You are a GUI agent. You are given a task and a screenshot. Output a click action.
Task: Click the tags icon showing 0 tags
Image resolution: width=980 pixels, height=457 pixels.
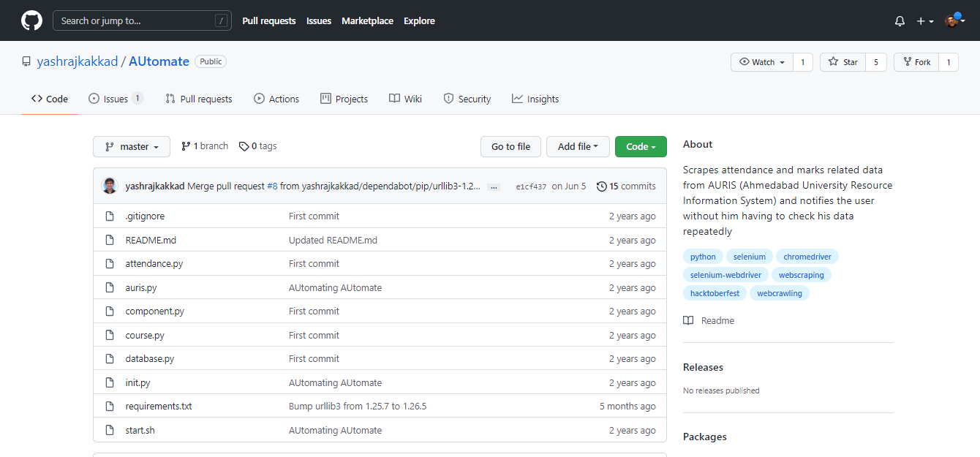point(244,146)
